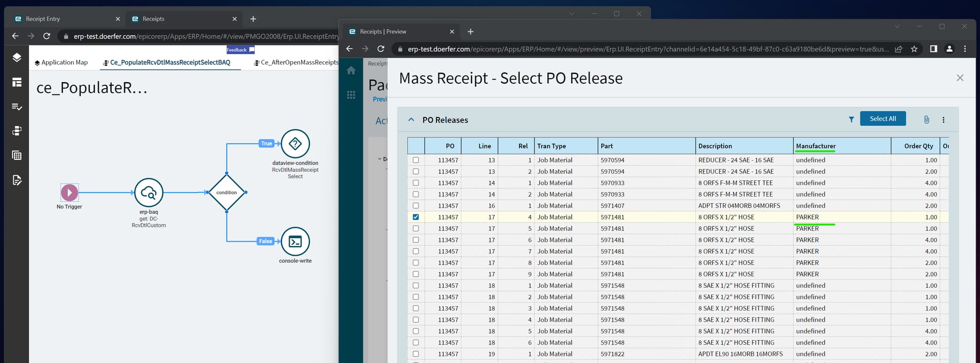
Task: Check the box for line 16 release 1
Action: (x=415, y=206)
